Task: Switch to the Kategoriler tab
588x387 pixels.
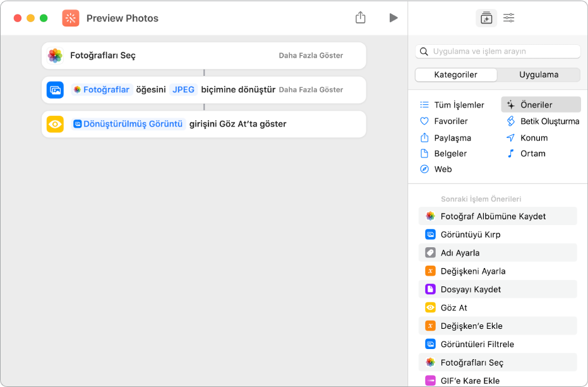Action: (456, 75)
